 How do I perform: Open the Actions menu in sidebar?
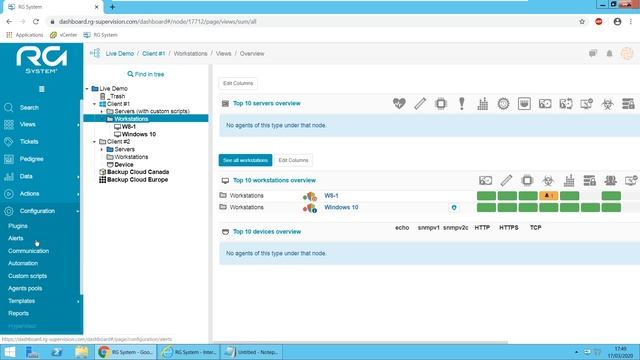click(29, 194)
